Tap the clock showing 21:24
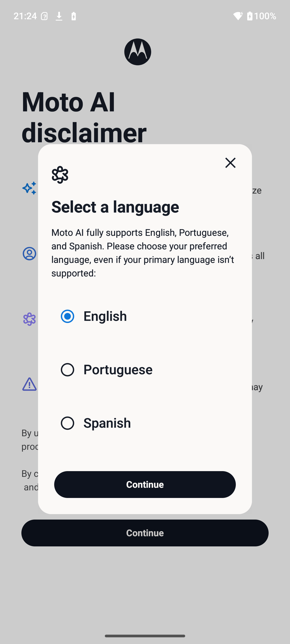This screenshot has height=644, width=290. (25, 16)
